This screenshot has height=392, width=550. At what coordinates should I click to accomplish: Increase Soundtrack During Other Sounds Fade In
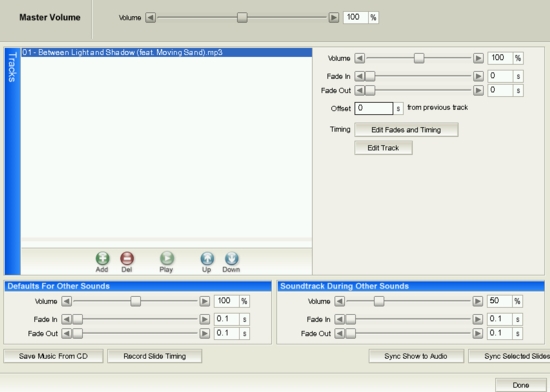tap(477, 319)
